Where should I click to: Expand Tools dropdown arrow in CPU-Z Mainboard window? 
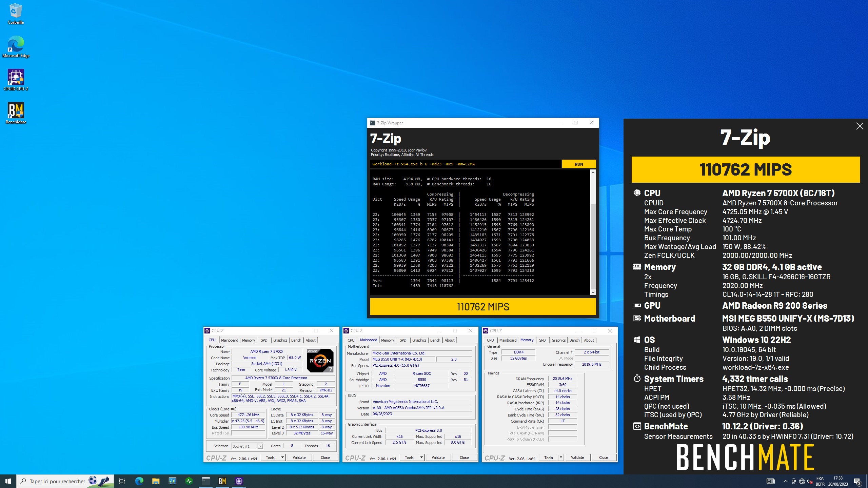tap(421, 457)
